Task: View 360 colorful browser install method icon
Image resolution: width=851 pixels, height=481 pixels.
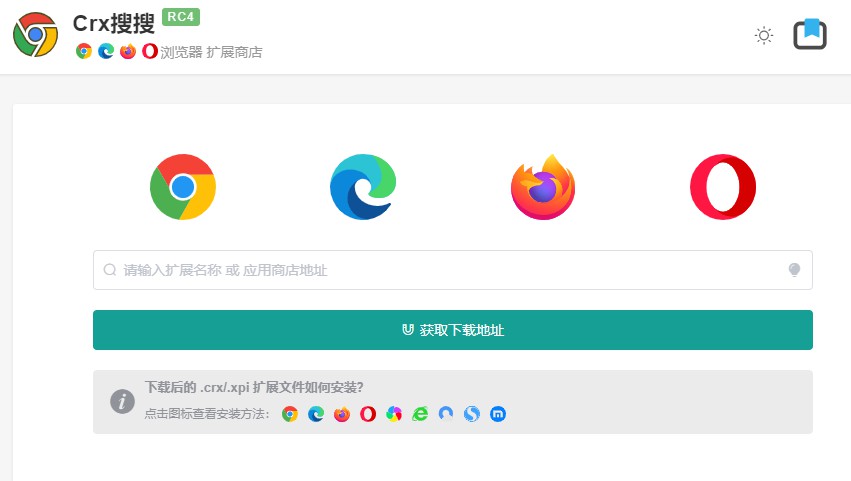Action: pyautogui.click(x=394, y=414)
